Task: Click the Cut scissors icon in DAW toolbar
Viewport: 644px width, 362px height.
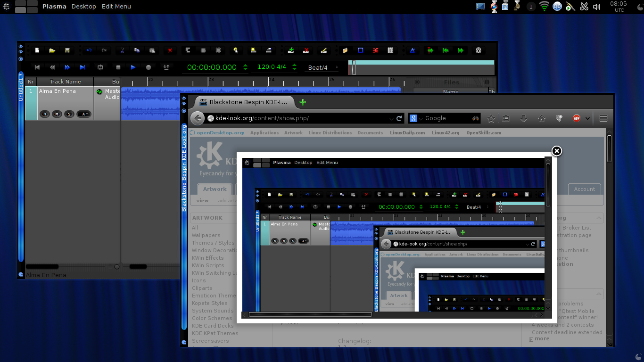Action: [x=122, y=50]
